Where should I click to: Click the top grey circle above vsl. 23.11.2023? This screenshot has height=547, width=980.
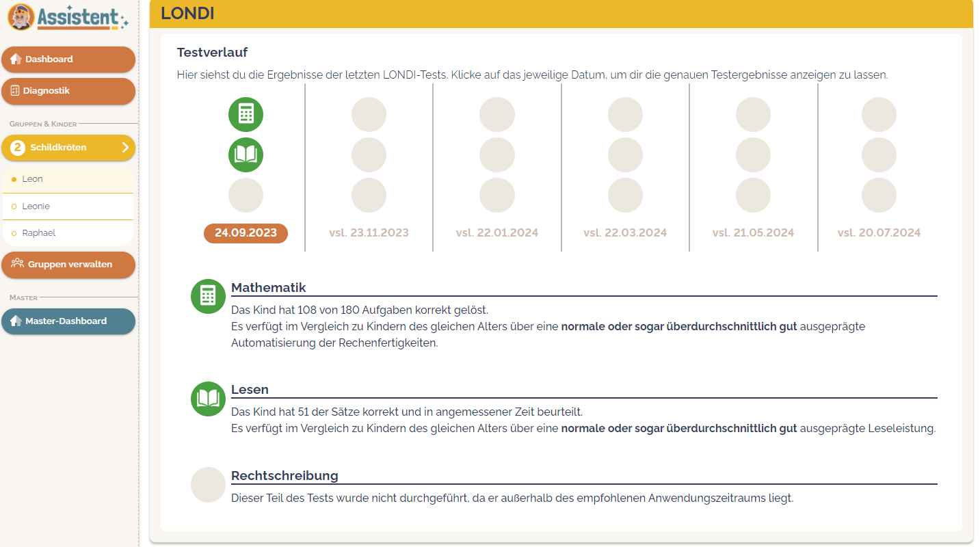click(369, 114)
